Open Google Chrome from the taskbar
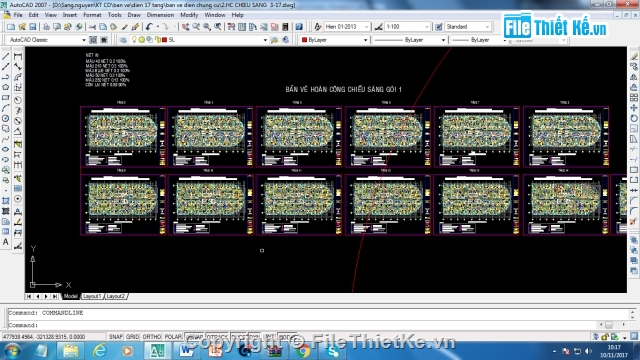 click(303, 351)
